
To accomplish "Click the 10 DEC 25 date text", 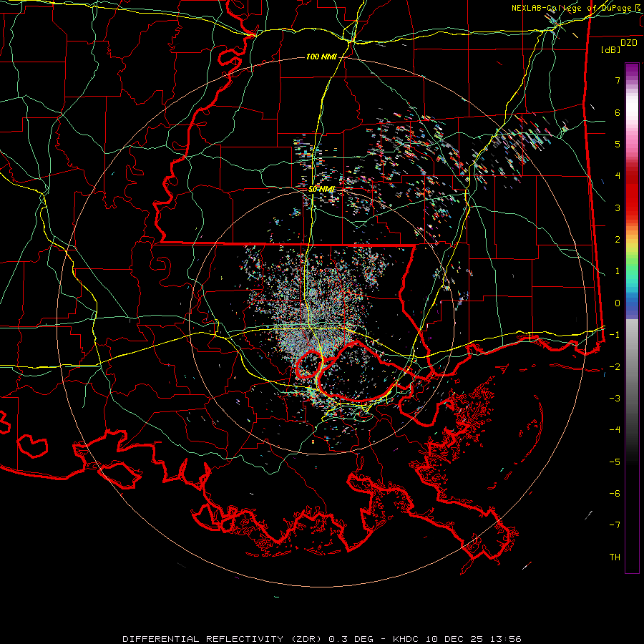I will click(453, 639).
